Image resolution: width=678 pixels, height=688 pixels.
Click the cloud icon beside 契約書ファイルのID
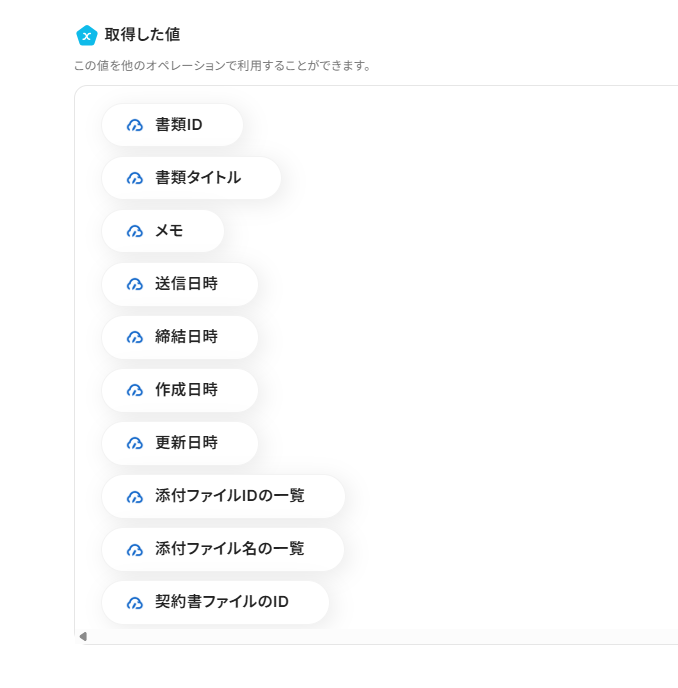point(135,602)
